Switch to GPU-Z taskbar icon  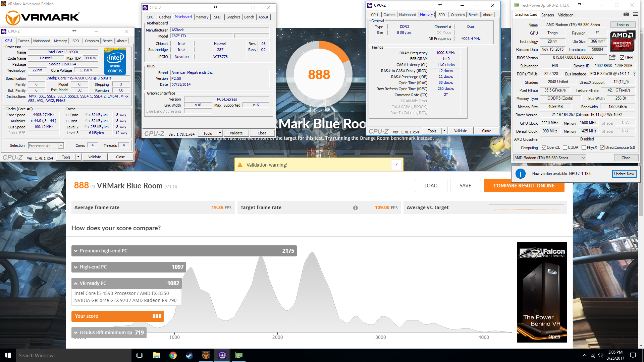pyautogui.click(x=238, y=355)
